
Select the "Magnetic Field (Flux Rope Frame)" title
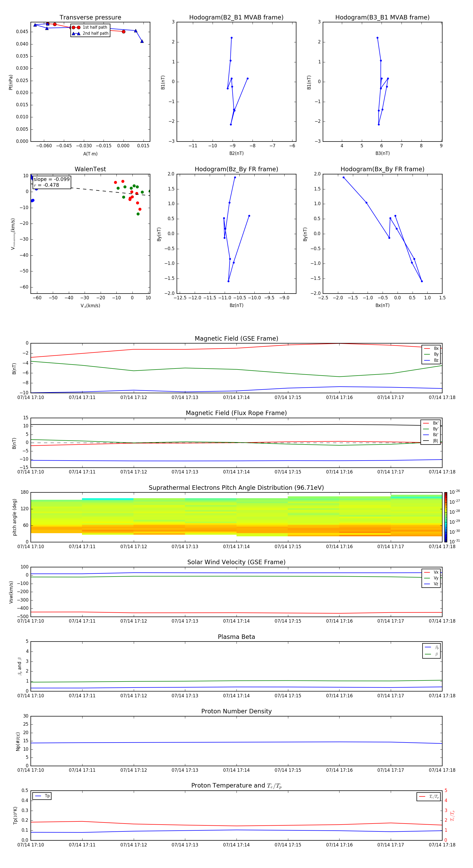coord(236,413)
